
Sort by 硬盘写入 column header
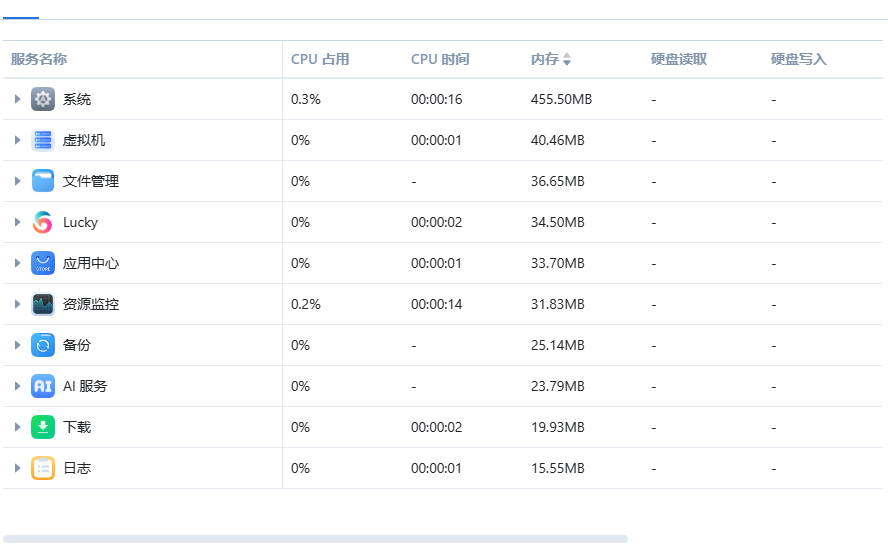799,59
